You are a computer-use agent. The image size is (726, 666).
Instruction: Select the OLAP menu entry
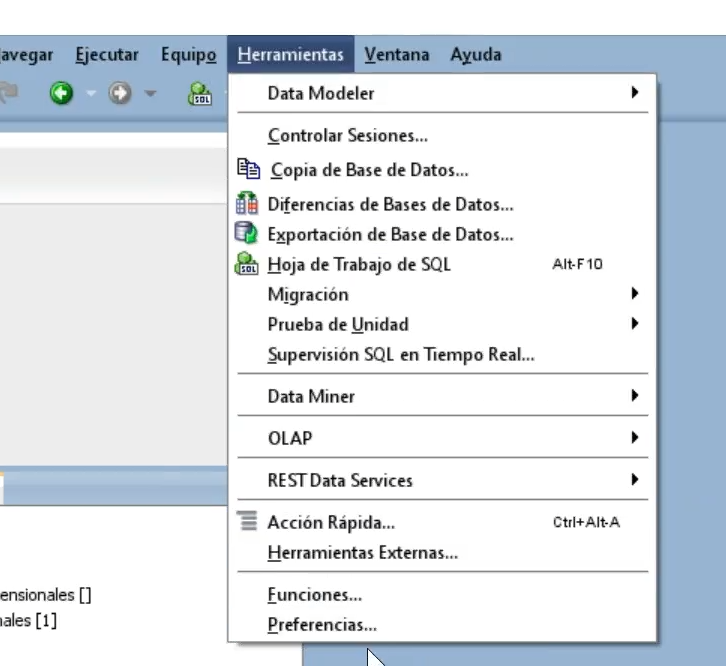(442, 438)
